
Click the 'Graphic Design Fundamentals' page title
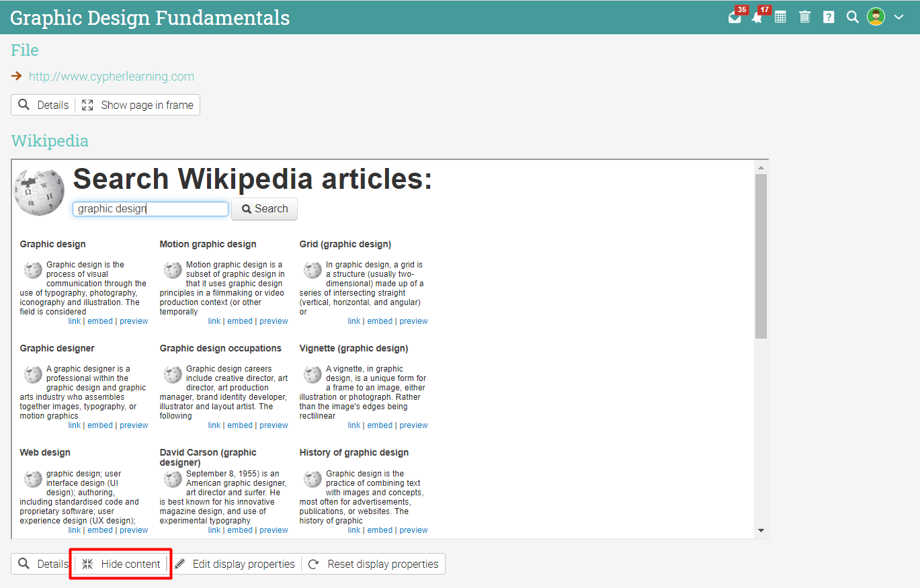[150, 17]
